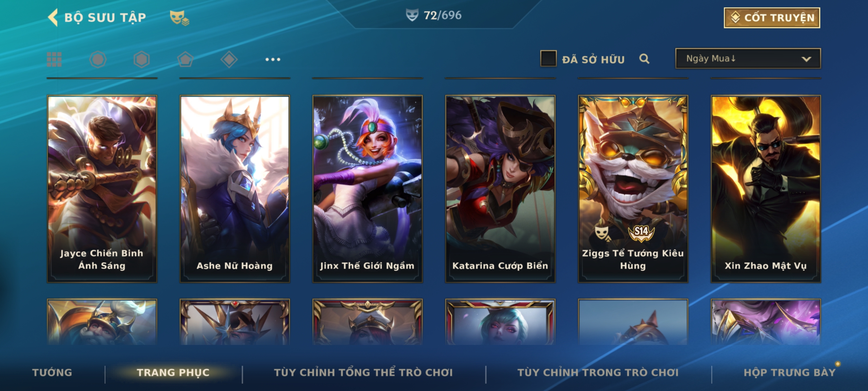
Task: Filter by the diamond rarity icon
Action: coord(229,59)
